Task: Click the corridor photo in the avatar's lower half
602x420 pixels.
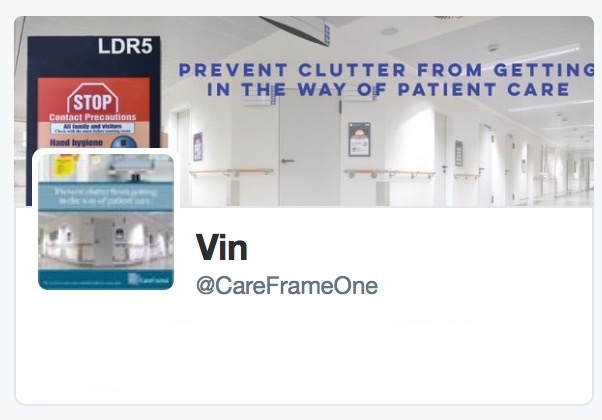Action: point(106,241)
